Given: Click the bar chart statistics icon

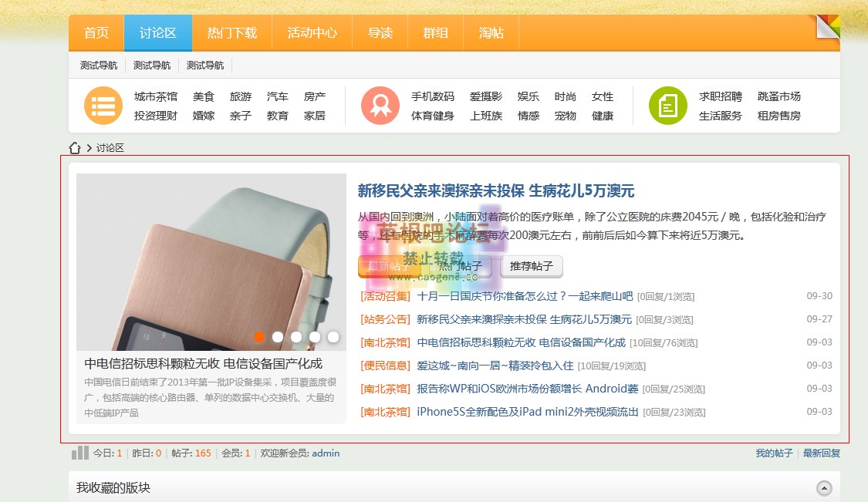Looking at the screenshot, I should [79, 453].
